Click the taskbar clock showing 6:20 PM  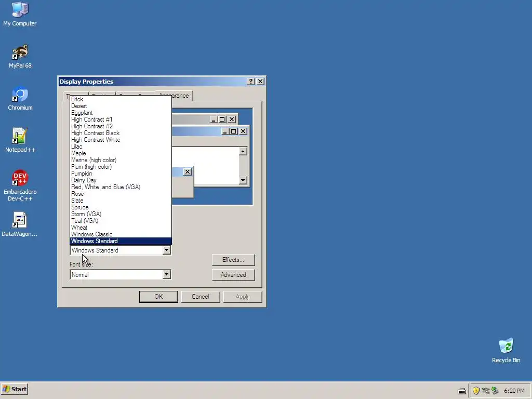click(514, 391)
